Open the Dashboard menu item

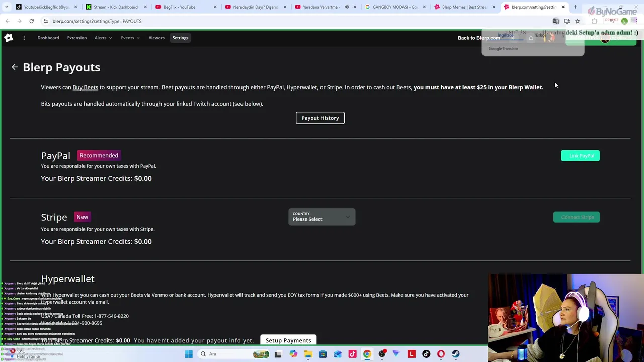click(48, 38)
